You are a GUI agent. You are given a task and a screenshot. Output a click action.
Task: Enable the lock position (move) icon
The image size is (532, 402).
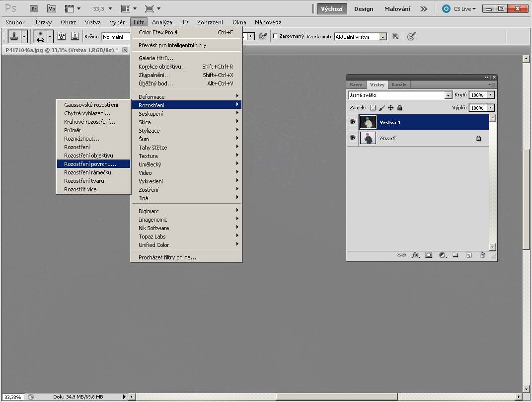click(391, 108)
